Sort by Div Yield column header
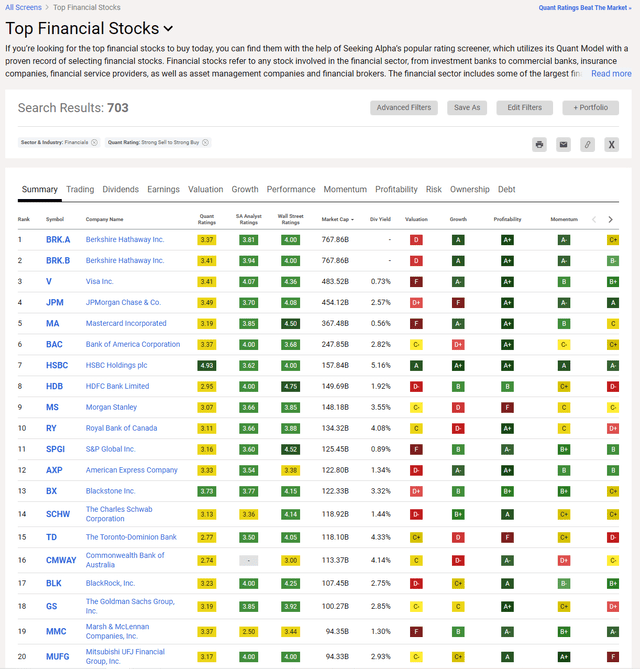 pos(380,219)
